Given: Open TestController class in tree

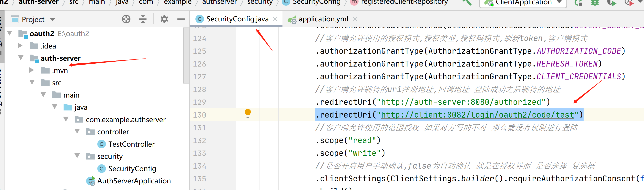Looking at the screenshot, I should tap(131, 144).
